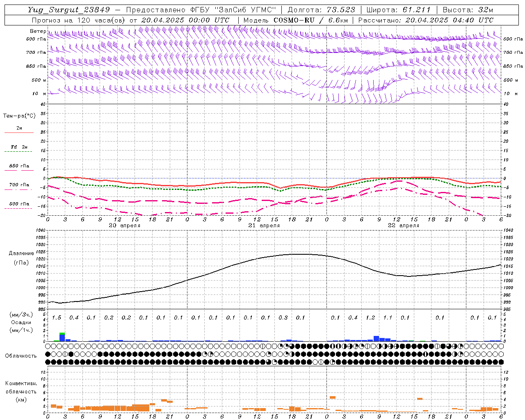Click the '0.3' three-hour precipitation value
The height and width of the screenshot is (420, 525).
tap(283, 318)
